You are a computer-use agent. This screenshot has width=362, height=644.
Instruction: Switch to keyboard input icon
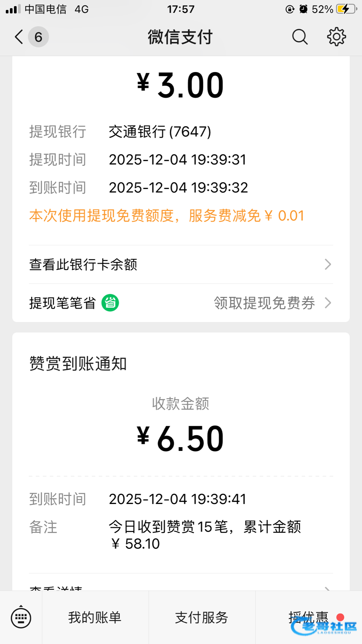click(x=21, y=617)
